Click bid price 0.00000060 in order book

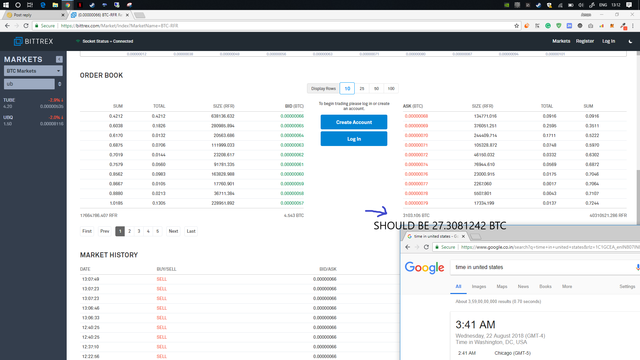[292, 174]
